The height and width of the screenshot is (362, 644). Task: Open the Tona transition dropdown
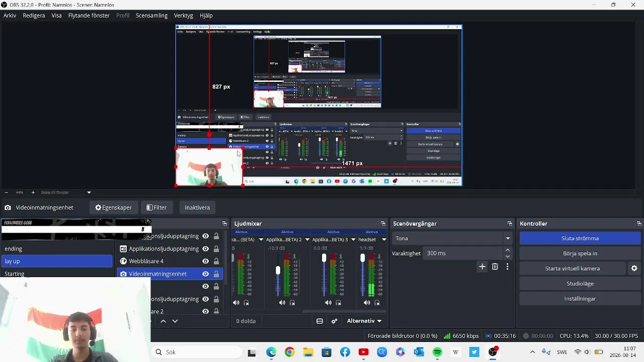coord(452,238)
